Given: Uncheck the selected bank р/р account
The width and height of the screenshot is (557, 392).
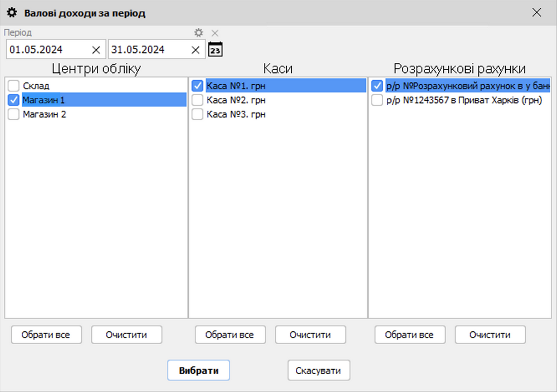Looking at the screenshot, I should coord(377,86).
